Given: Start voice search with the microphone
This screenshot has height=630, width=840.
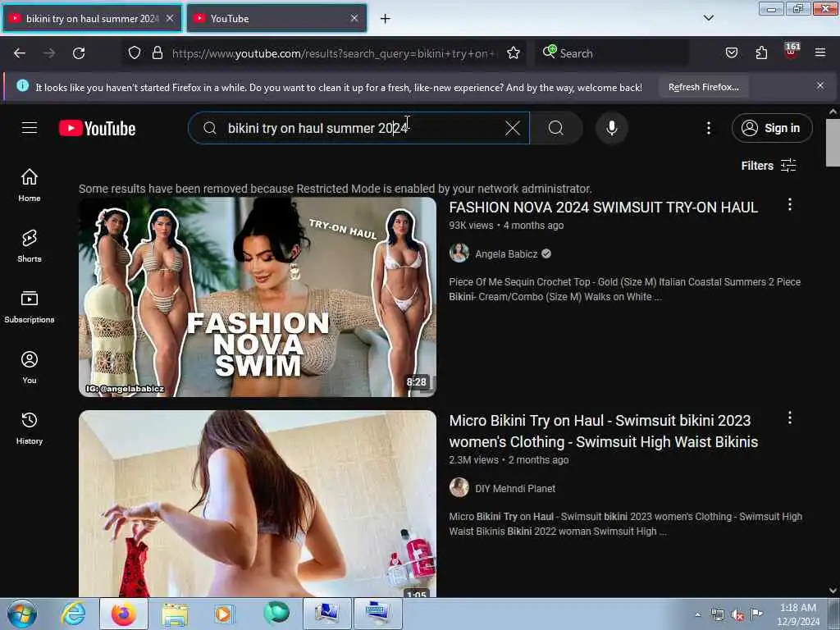Looking at the screenshot, I should [611, 128].
